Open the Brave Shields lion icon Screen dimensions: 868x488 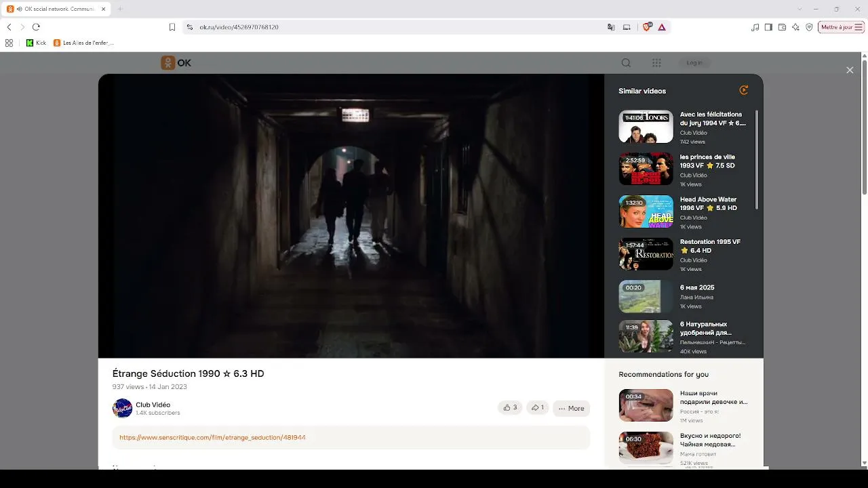[x=647, y=27]
